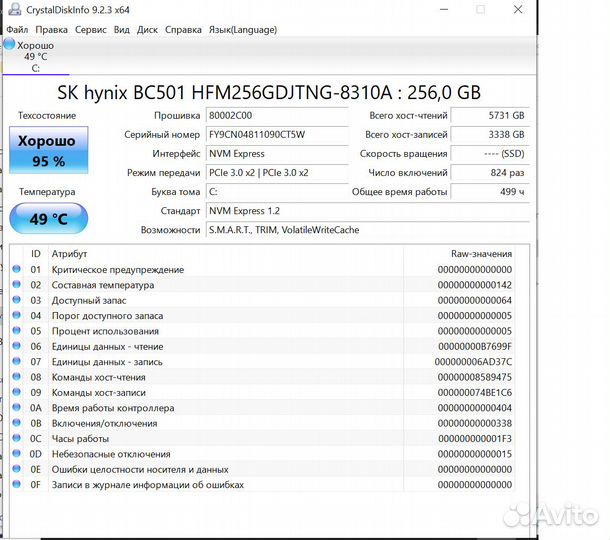Click the interface field NVM Express
Viewport: 610px width, 540px height.
click(x=277, y=154)
